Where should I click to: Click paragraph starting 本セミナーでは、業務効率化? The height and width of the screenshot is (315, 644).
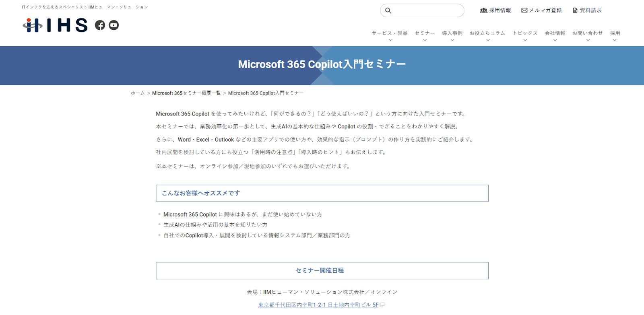tap(308, 126)
